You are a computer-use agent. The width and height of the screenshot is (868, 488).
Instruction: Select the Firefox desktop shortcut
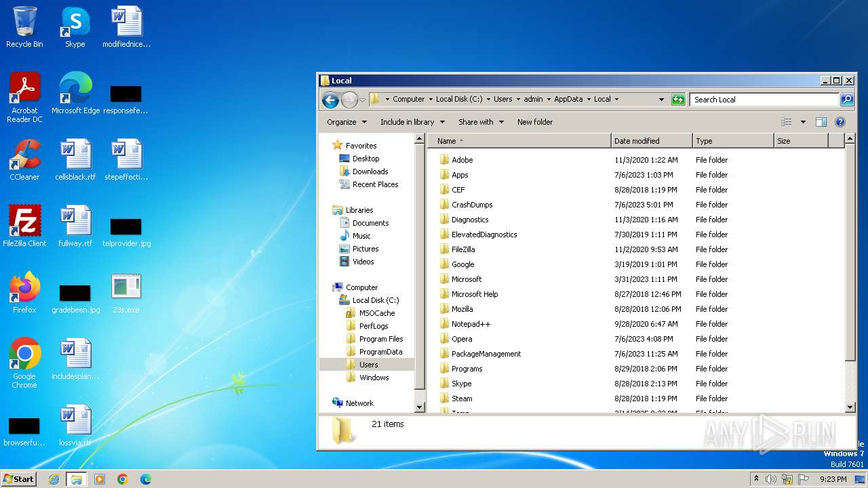pyautogui.click(x=24, y=293)
